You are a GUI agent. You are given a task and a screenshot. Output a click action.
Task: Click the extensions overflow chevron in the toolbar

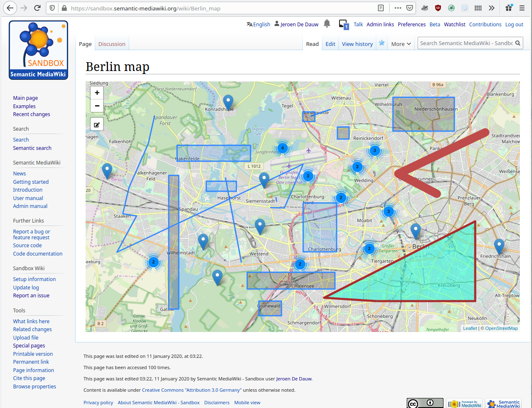(491, 8)
